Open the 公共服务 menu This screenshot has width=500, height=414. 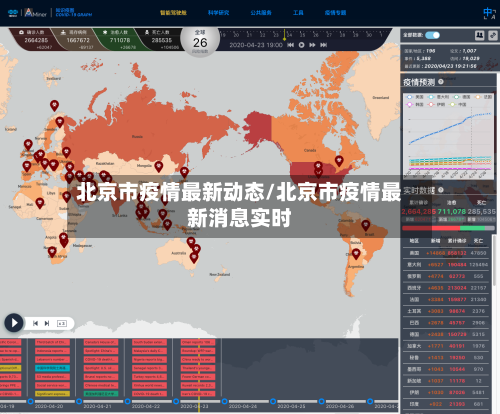(261, 13)
